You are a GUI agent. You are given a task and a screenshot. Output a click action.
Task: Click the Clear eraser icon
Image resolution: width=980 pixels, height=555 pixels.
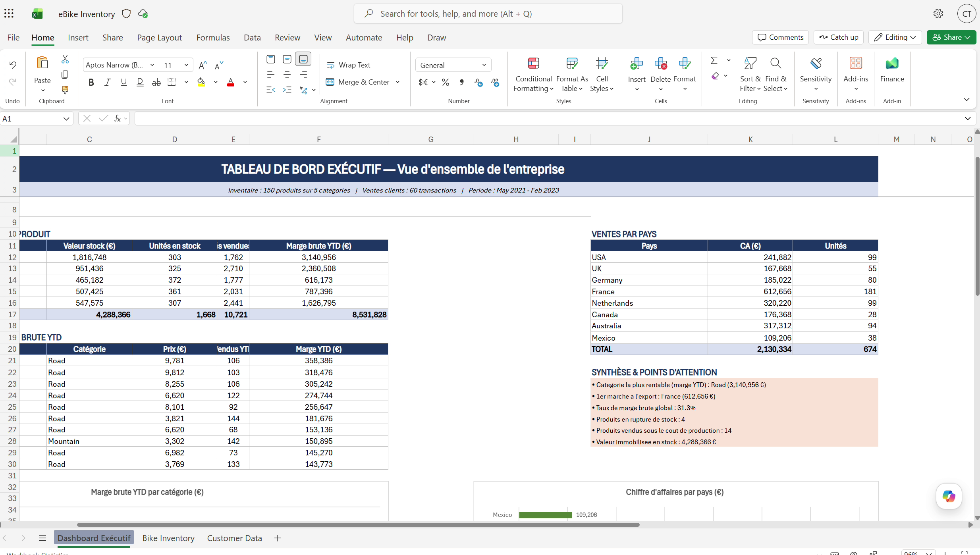pyautogui.click(x=715, y=76)
